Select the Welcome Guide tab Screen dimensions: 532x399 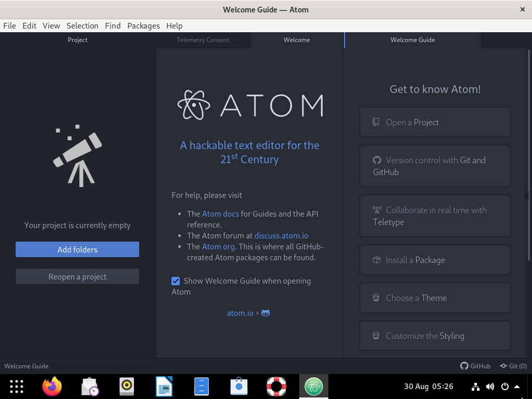pyautogui.click(x=413, y=40)
